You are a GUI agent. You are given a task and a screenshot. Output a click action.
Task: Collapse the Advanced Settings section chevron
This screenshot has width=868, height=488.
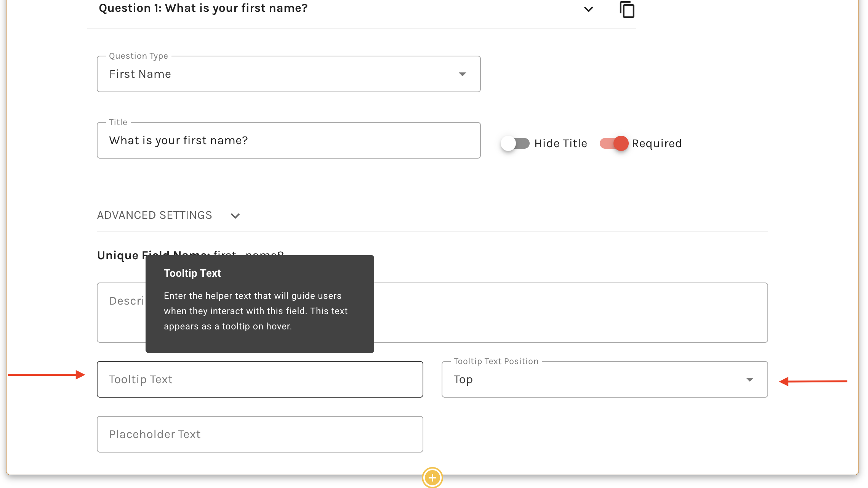(235, 216)
